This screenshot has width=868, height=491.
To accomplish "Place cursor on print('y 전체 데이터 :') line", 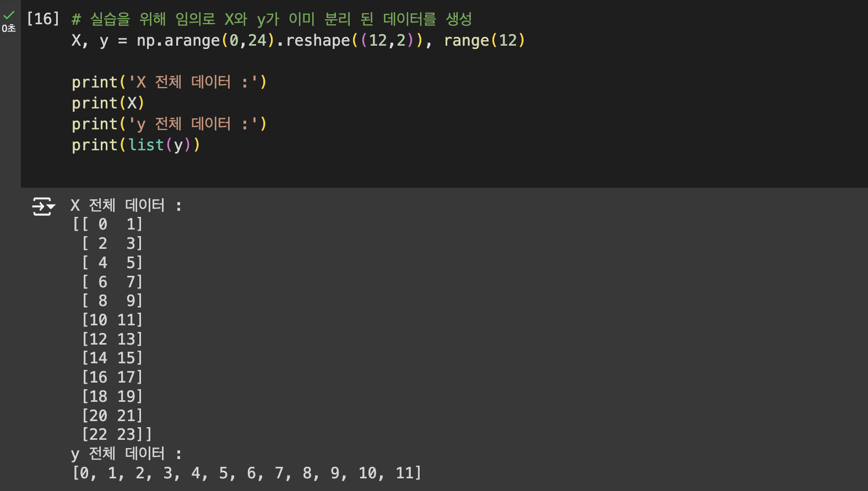I will (x=169, y=124).
